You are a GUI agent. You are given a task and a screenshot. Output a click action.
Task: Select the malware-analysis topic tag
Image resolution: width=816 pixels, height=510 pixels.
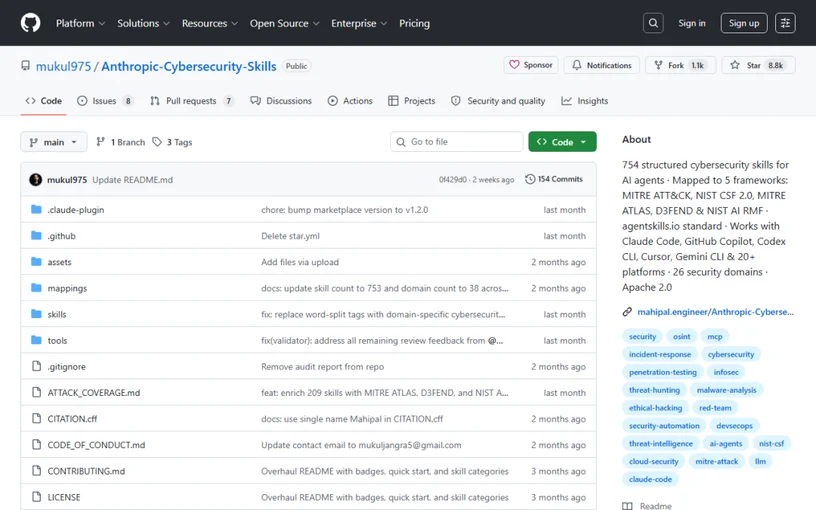tap(726, 390)
